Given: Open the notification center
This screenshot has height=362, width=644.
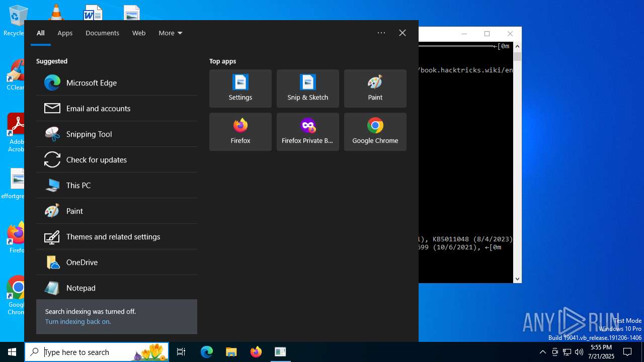Looking at the screenshot, I should coord(627,352).
